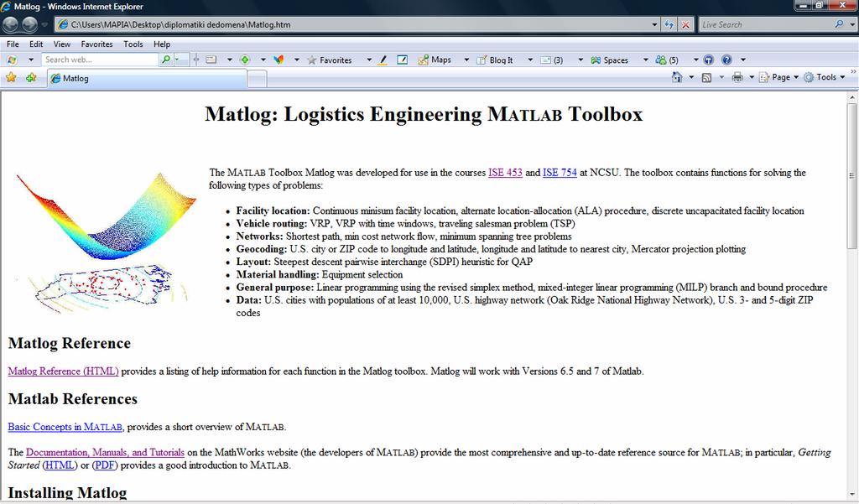Click Add to Favorites star-plus icon
Viewport: 859px width, 504px height.
(x=31, y=78)
